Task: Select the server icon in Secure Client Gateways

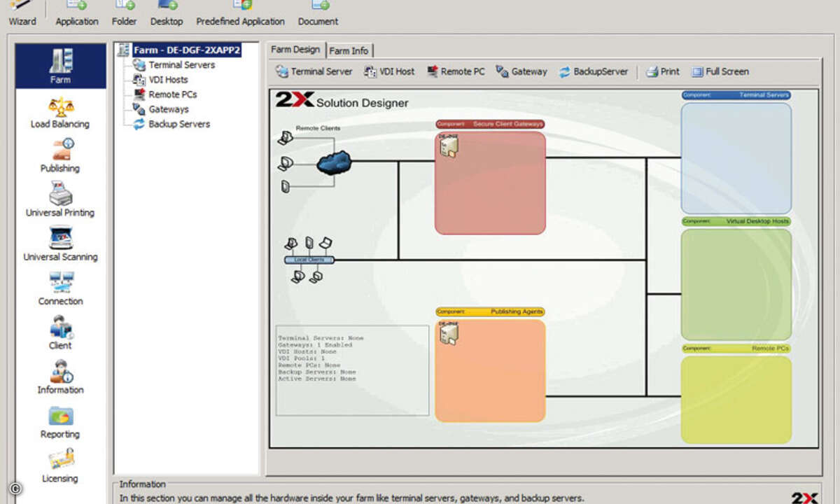Action: [448, 147]
